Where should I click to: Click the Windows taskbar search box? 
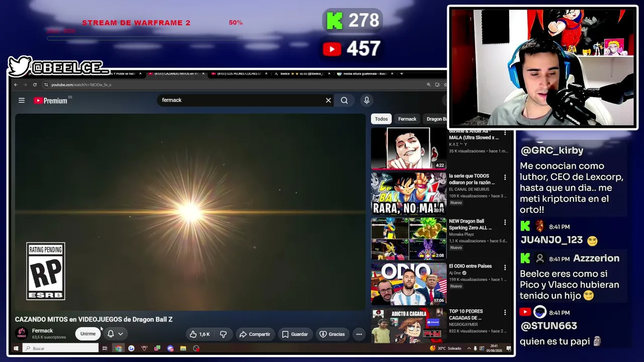coord(61,348)
